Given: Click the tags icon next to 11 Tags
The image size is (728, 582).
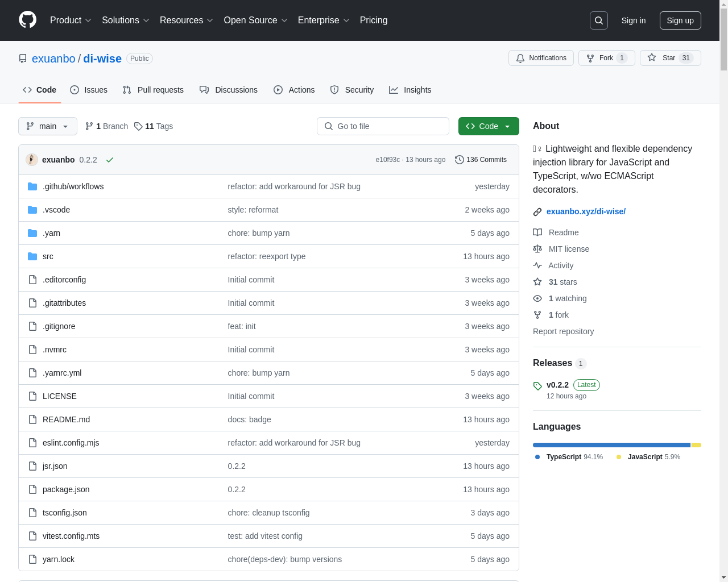Looking at the screenshot, I should coord(138,126).
